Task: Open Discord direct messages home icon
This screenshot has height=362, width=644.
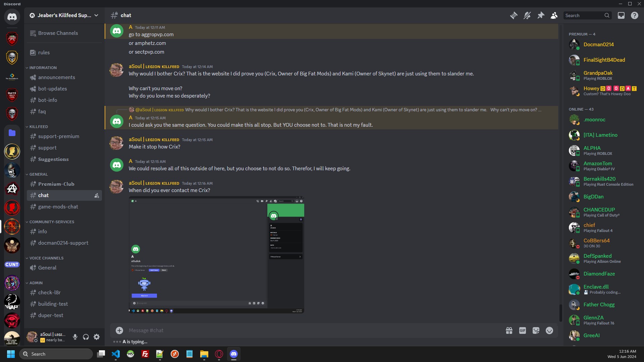Action: point(12,17)
